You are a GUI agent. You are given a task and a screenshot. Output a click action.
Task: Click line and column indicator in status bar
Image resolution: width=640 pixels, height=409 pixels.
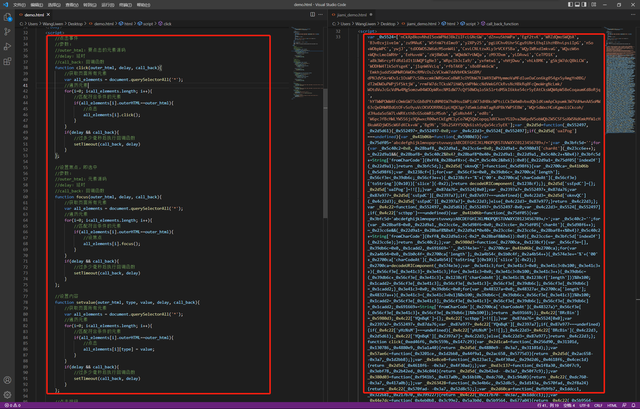point(547,405)
